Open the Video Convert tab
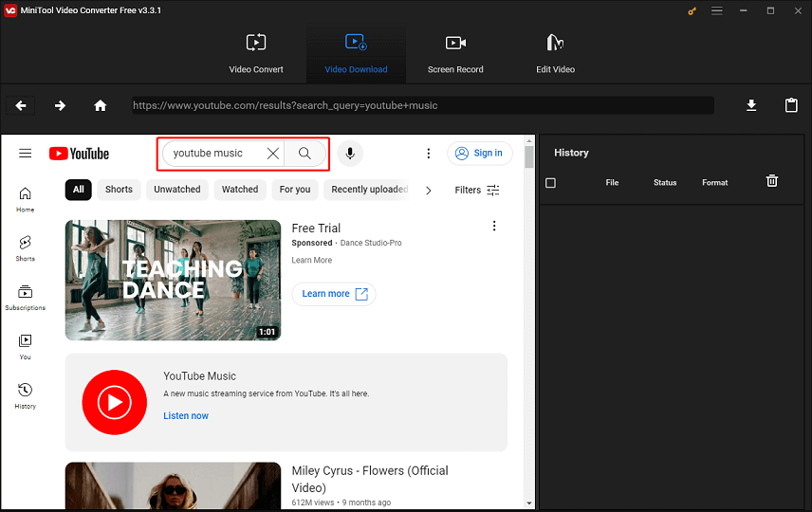 (256, 54)
